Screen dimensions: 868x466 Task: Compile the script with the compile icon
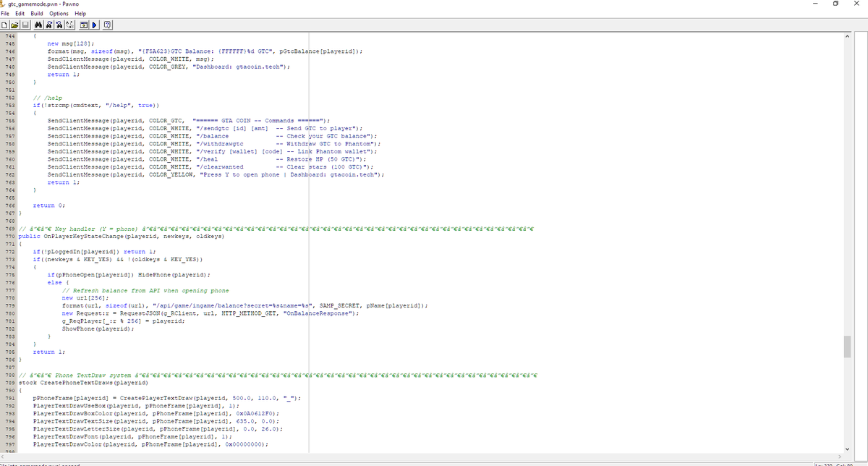84,25
